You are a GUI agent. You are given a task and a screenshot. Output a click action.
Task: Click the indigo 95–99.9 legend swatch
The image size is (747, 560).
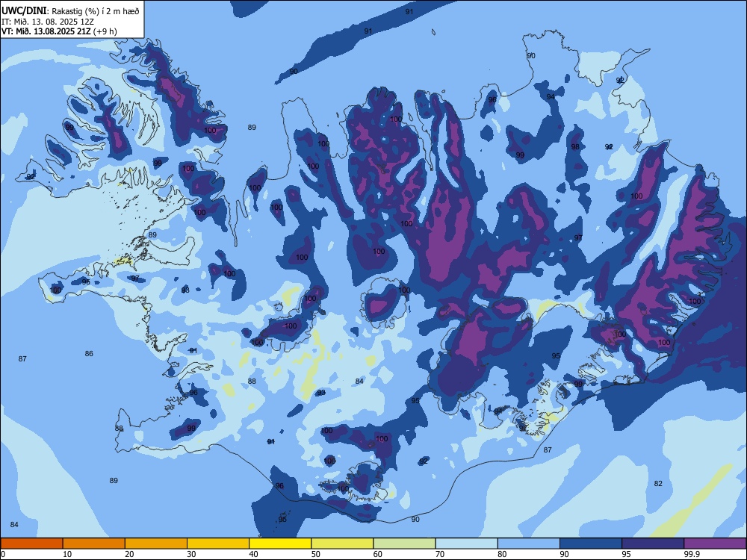point(653,544)
